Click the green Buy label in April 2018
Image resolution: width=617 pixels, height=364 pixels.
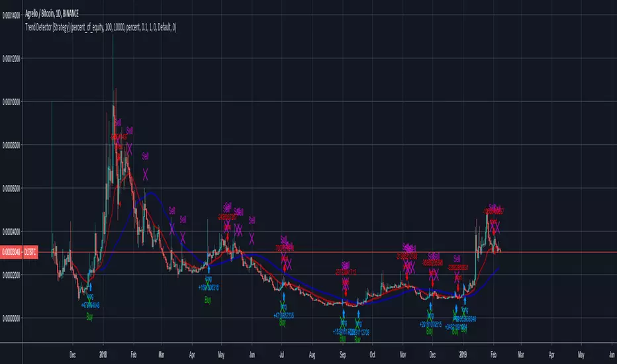coord(208,300)
